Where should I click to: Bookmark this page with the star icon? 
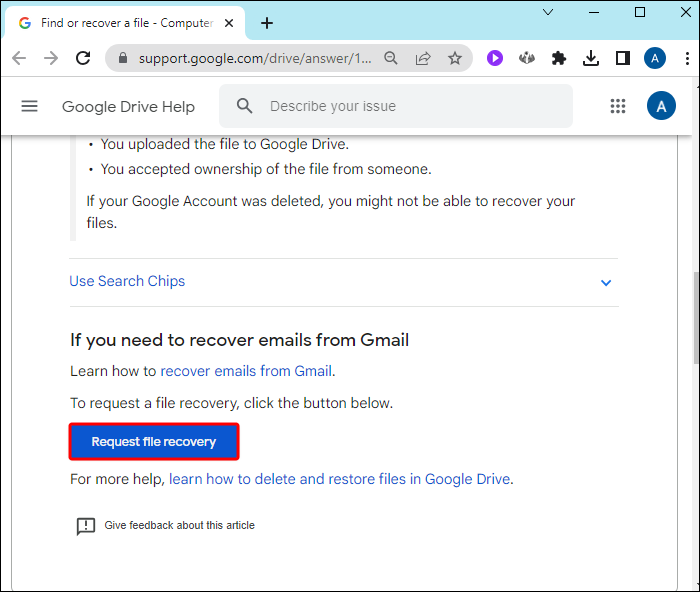(455, 58)
